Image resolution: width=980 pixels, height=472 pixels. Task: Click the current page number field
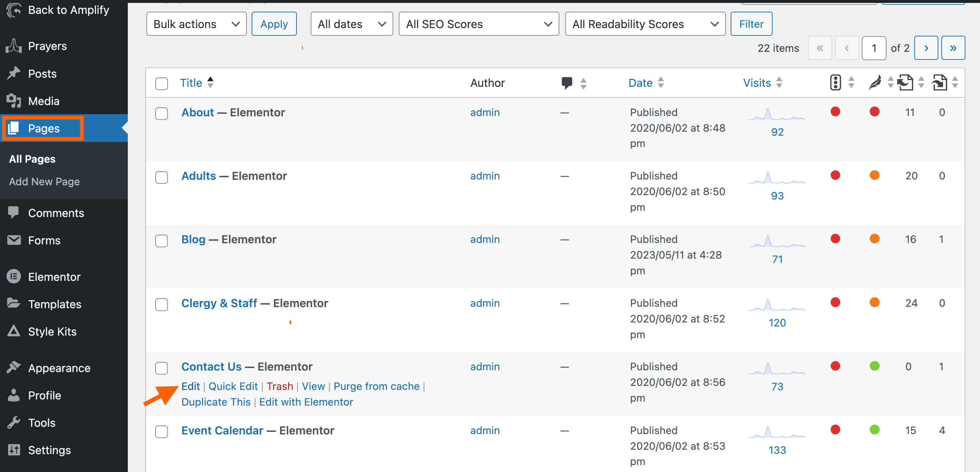[873, 48]
